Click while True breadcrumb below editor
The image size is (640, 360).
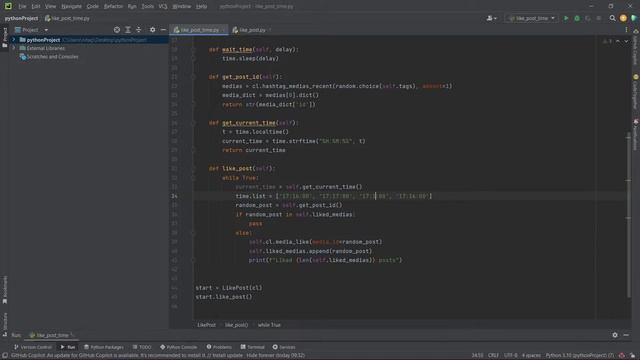[x=269, y=325]
